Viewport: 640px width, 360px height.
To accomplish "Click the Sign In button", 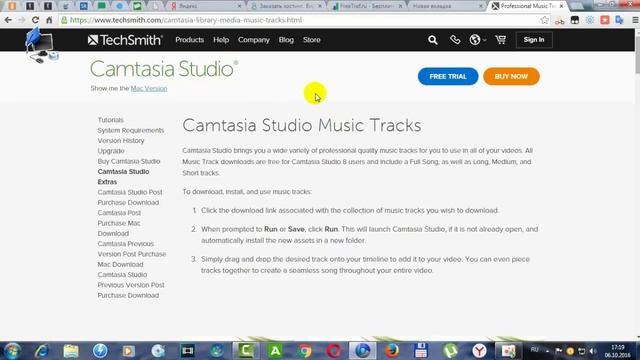I will tap(534, 40).
